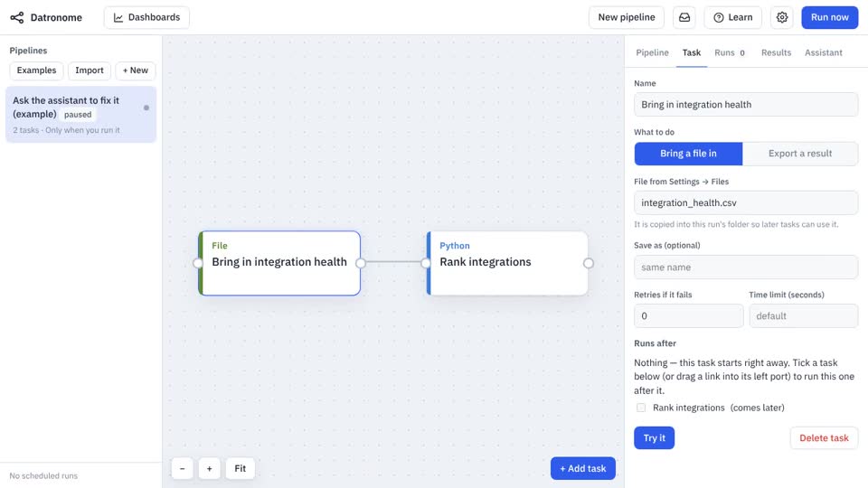This screenshot has width=868, height=488.
Task: Click the paused status badge
Action: coord(78,115)
